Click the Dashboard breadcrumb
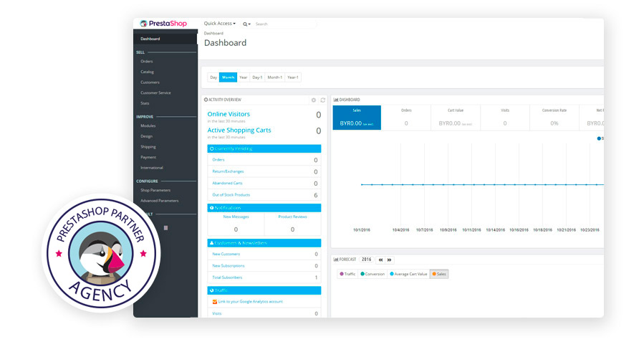 point(213,33)
